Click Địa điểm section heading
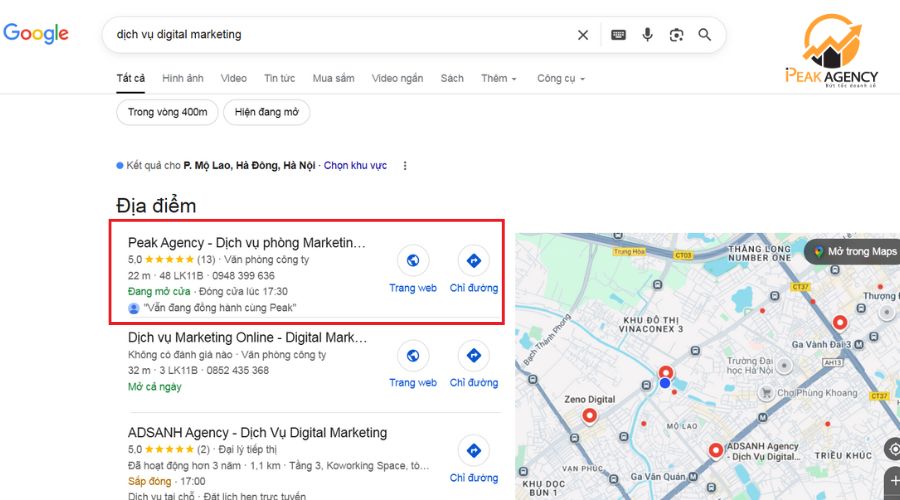 tap(156, 206)
